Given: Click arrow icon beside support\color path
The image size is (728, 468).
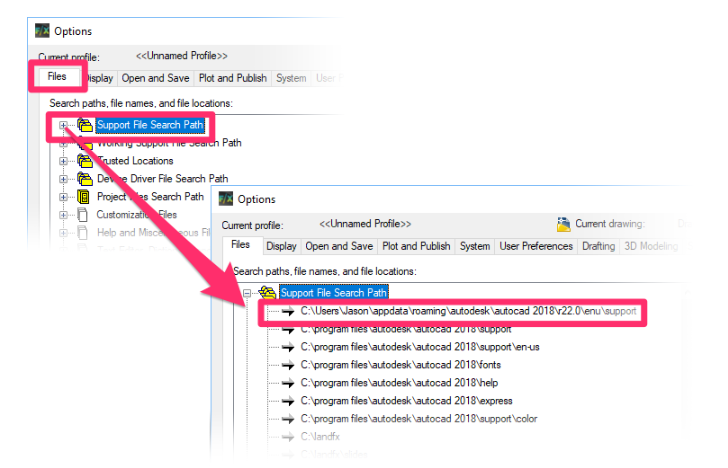Looking at the screenshot, I should (x=288, y=419).
